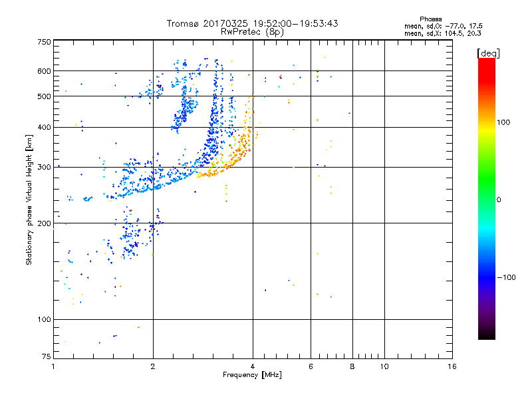Click the 'Frequency [MHz]' axis label

252,375
